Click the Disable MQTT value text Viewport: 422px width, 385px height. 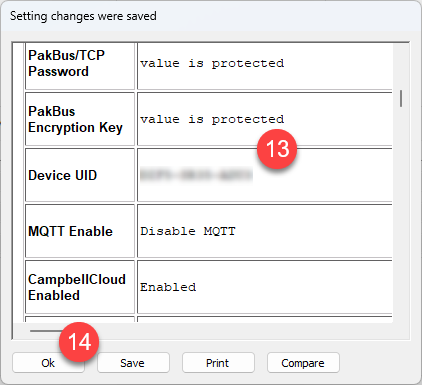coord(188,231)
